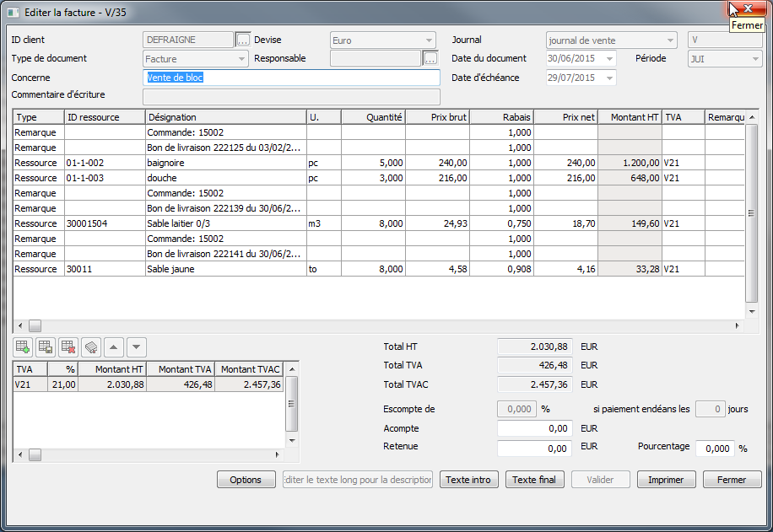Open the Période dropdown showing JUI
Viewport: 773px width, 532px height.
(x=754, y=59)
